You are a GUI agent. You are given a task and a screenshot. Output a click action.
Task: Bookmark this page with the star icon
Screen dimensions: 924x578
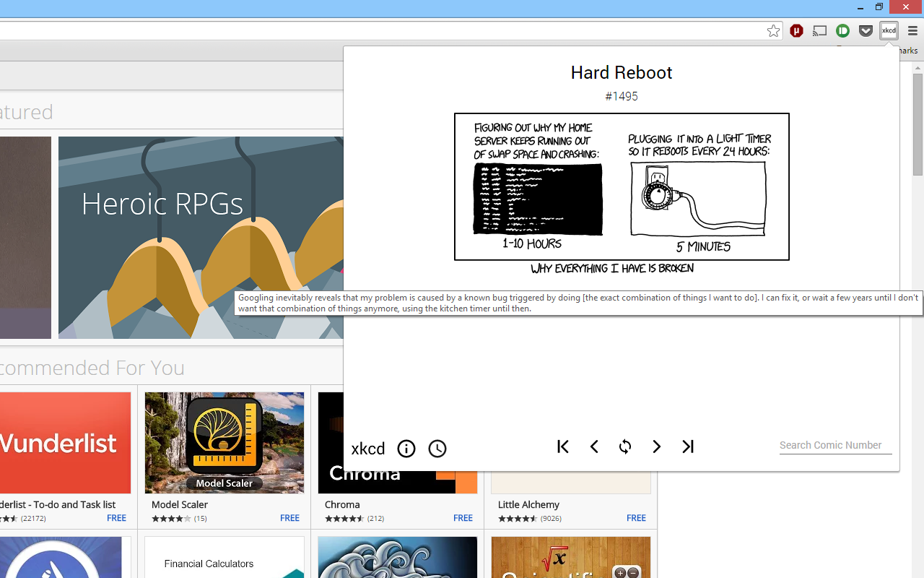click(773, 31)
